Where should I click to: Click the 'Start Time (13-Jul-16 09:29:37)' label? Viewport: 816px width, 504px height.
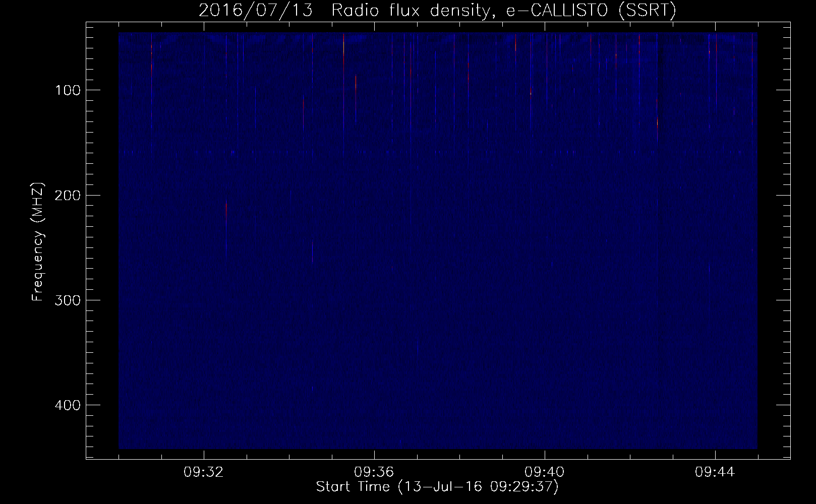(437, 487)
